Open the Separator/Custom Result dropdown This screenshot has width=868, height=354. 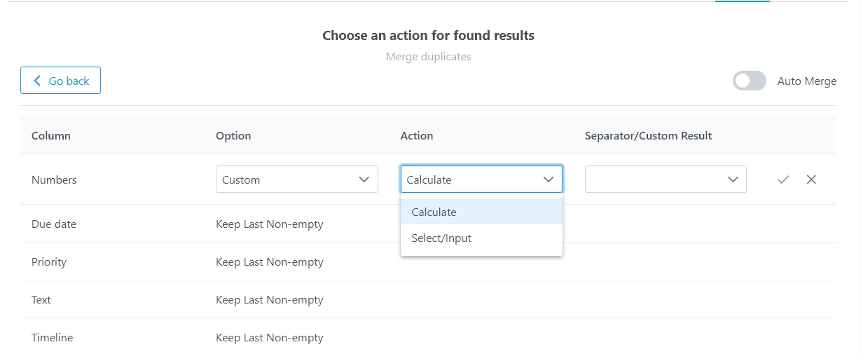666,179
